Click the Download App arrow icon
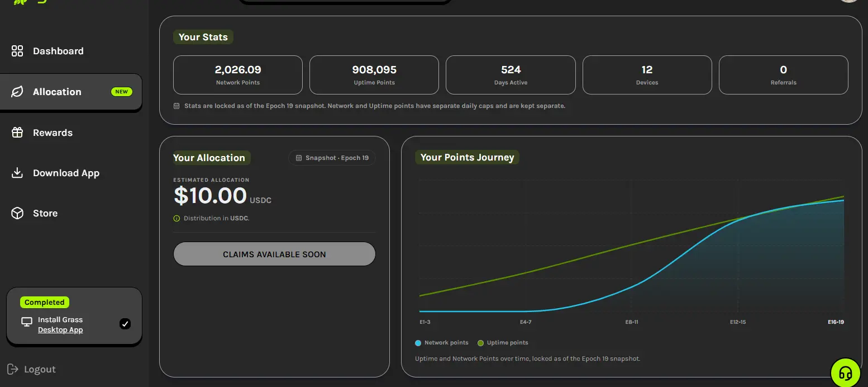Screen dimensions: 868x387 17,173
